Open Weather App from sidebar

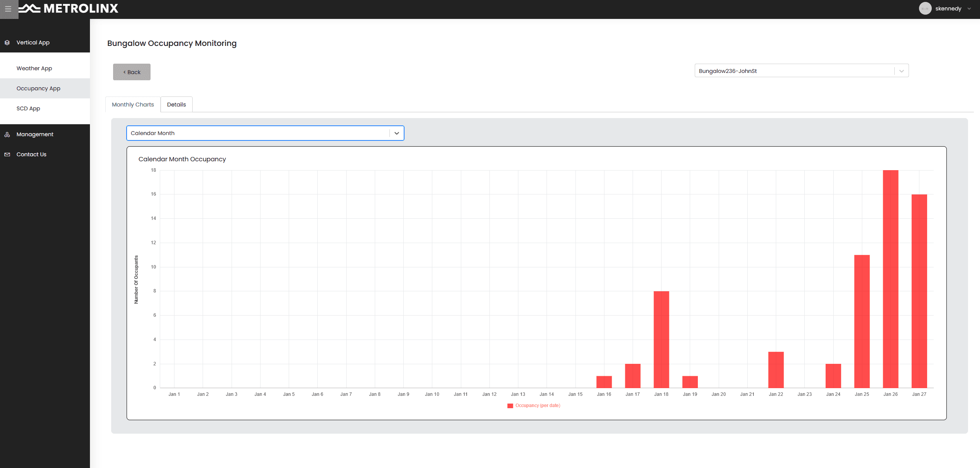click(45, 68)
